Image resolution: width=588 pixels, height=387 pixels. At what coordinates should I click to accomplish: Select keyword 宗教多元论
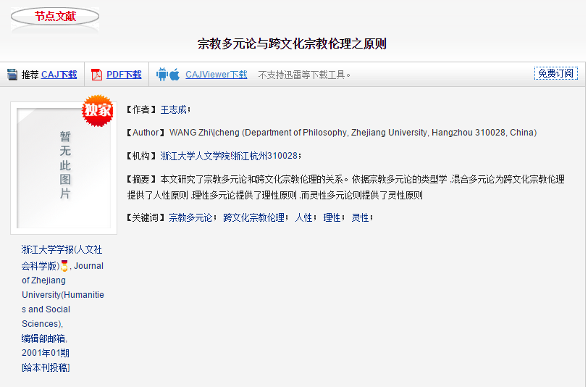[190, 217]
